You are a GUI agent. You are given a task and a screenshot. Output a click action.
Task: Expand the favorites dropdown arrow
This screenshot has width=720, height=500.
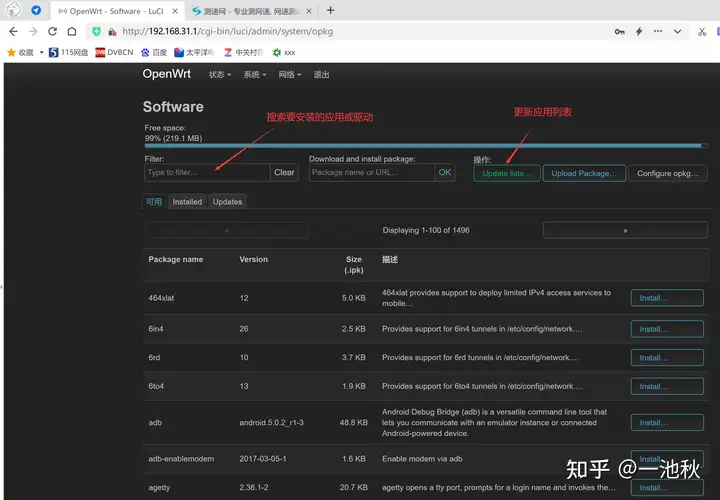[x=41, y=52]
